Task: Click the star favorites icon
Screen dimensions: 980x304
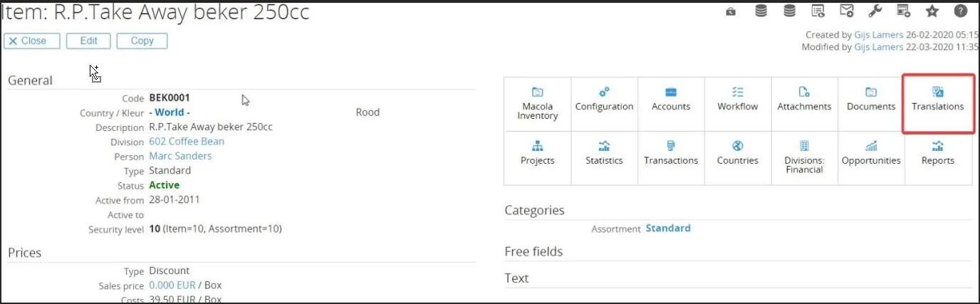Action: [x=932, y=11]
